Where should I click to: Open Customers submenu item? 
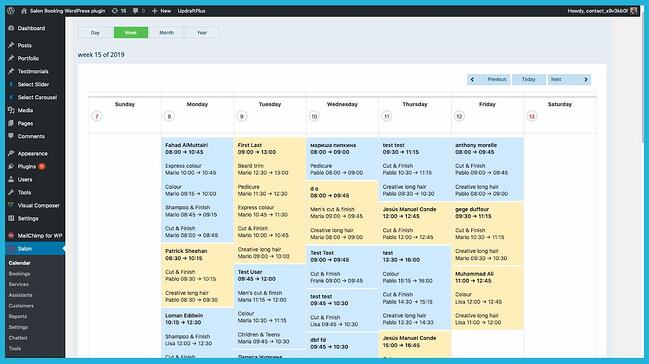tap(21, 306)
